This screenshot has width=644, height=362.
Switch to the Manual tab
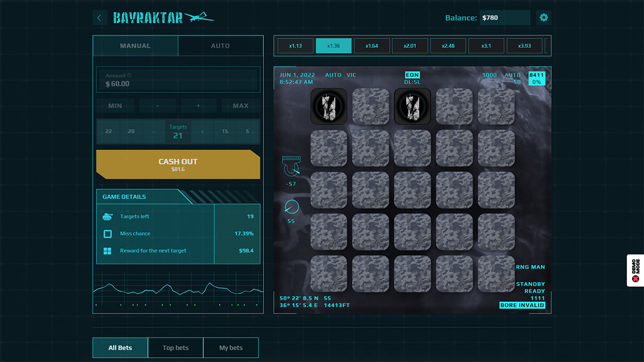click(135, 46)
